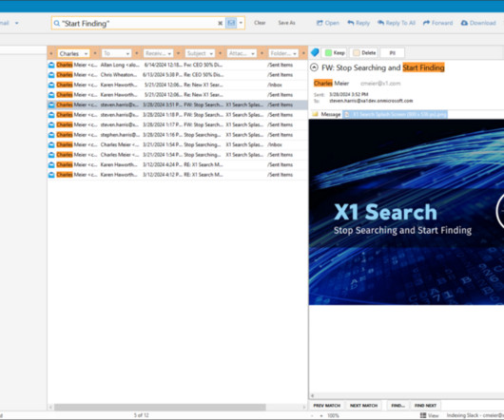Select steven.harris email received 3/28/2024 1:18 PM
The height and width of the screenshot is (420, 504).
[177, 115]
